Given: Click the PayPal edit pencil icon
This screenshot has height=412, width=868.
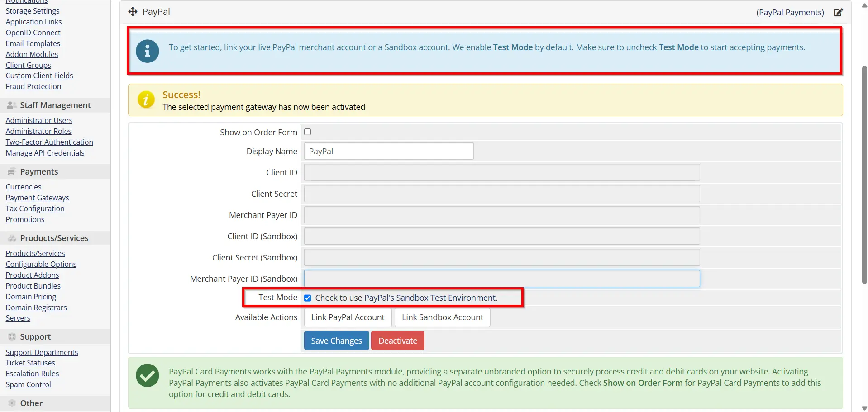Looking at the screenshot, I should pyautogui.click(x=838, y=12).
